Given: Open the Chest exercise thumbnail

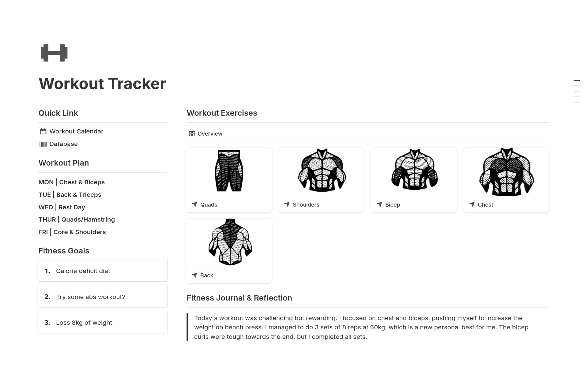Looking at the screenshot, I should coord(506,171).
